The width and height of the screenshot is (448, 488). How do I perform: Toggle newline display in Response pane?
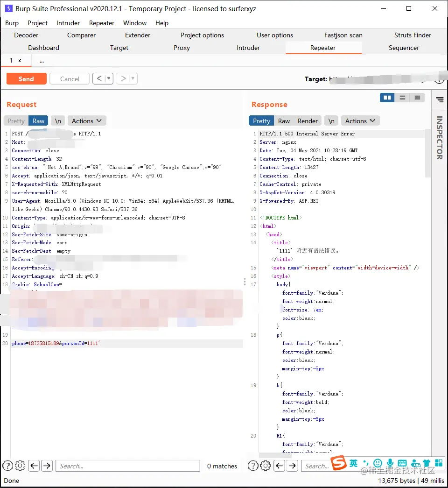[x=331, y=121]
